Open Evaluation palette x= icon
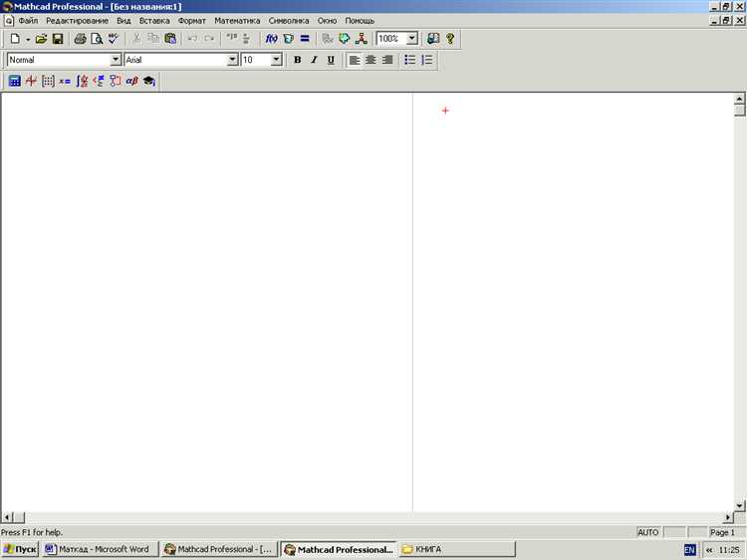This screenshot has height=560, width=747. [65, 81]
